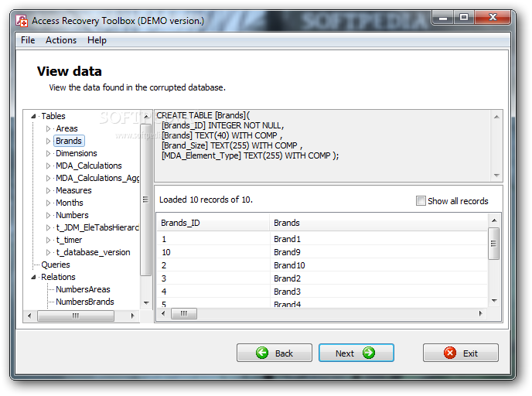This screenshot has height=396, width=532.
Task: Expand the Numbers table node
Action: point(48,215)
